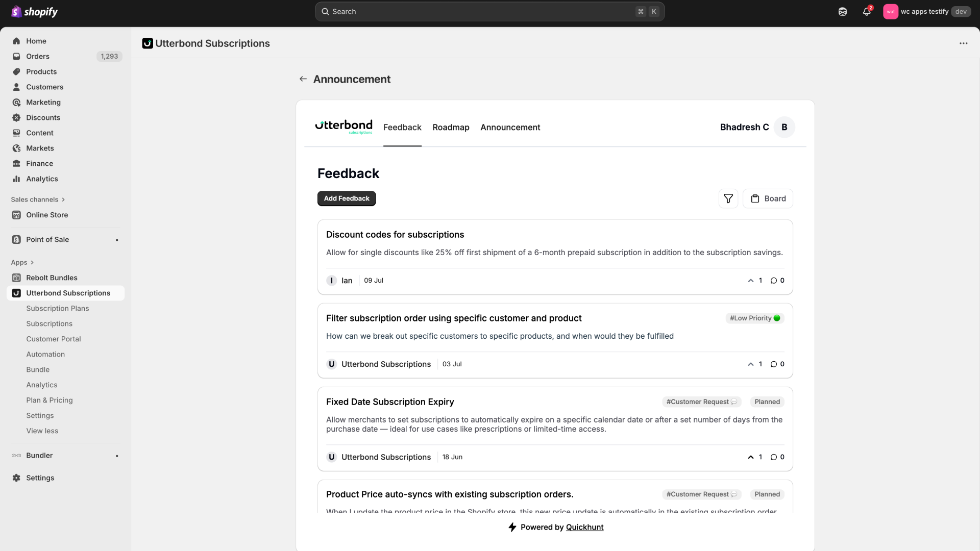980x551 pixels.
Task: Click the 1,293 orders count badge
Action: (x=109, y=56)
